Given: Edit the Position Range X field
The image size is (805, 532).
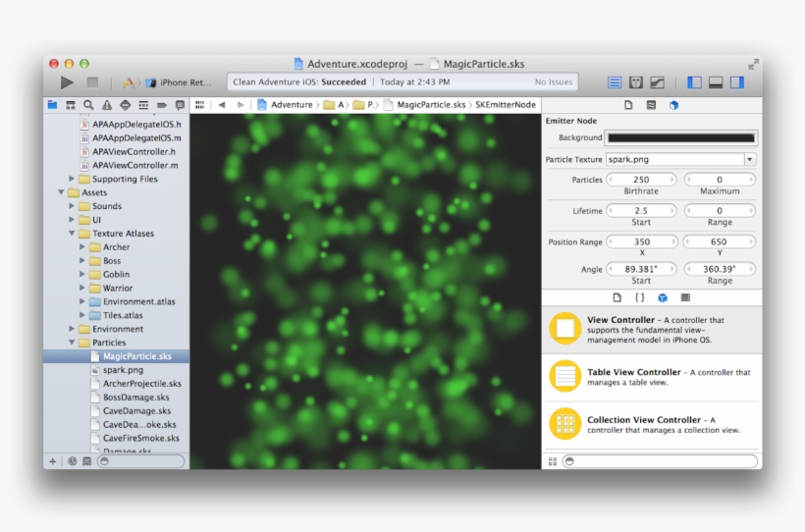Looking at the screenshot, I should click(641, 241).
